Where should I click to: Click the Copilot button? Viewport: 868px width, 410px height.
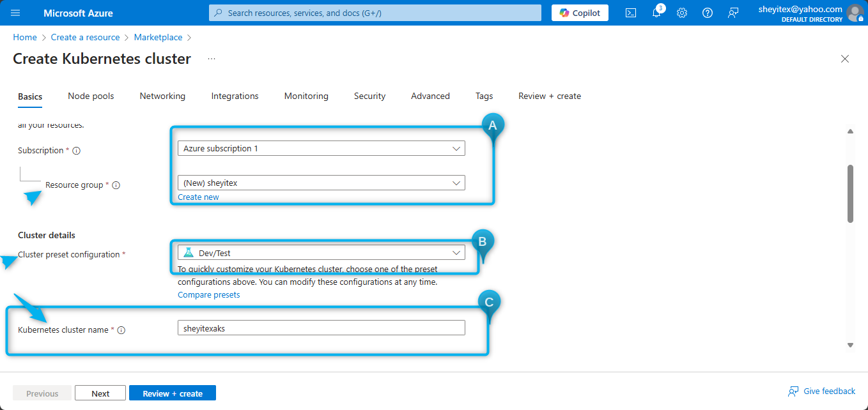(x=580, y=13)
